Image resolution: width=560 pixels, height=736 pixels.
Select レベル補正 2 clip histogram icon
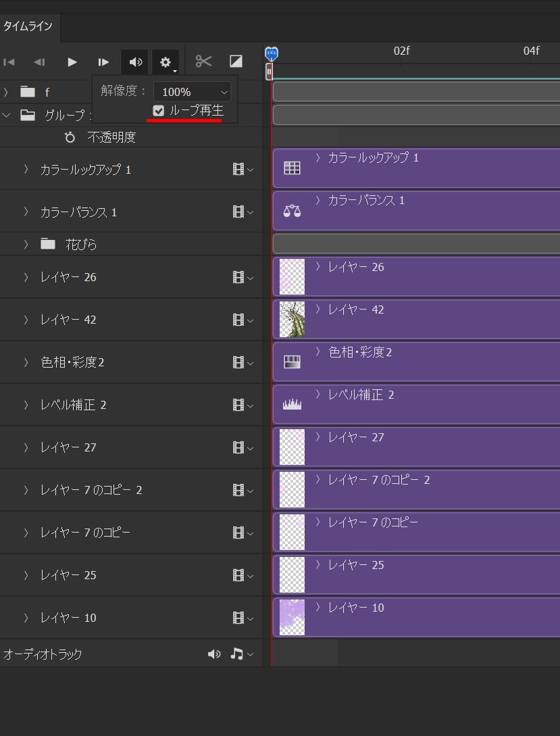292,404
